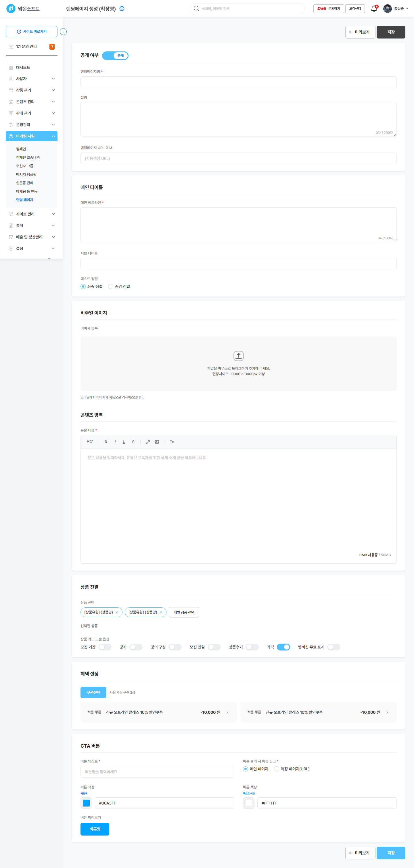Screen dimensions: 414x868
Task: Click the 설정 gear icon
Action: [11, 249]
